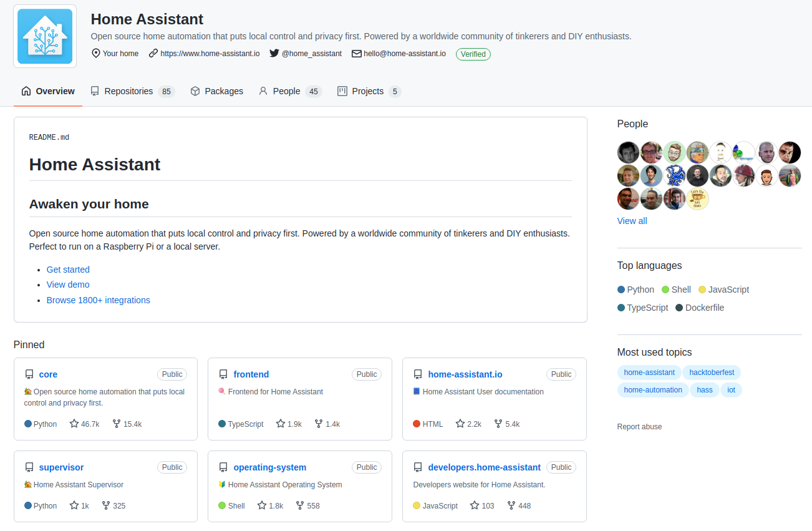This screenshot has width=812, height=531.
Task: Filter by JavaScript language
Action: 723,290
